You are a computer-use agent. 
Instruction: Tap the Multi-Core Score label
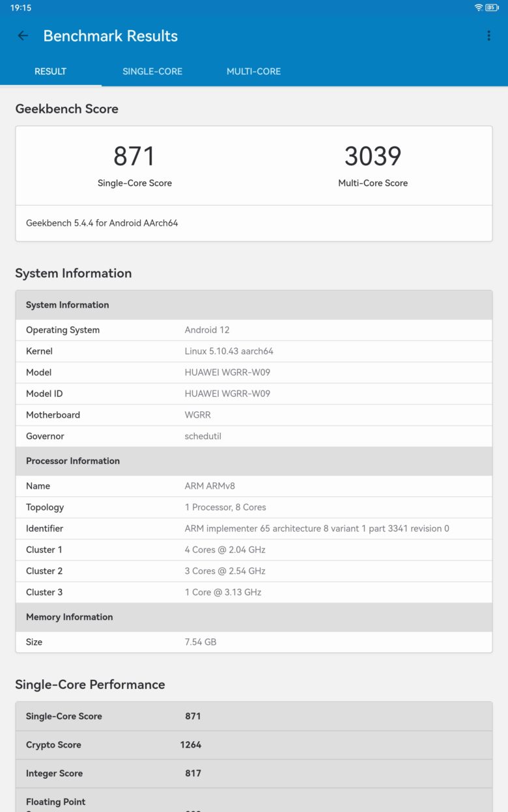click(373, 183)
